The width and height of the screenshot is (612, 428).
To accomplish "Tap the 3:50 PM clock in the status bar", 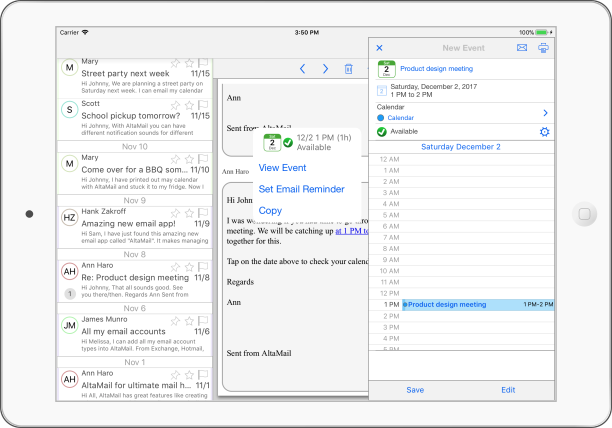I will [x=306, y=32].
